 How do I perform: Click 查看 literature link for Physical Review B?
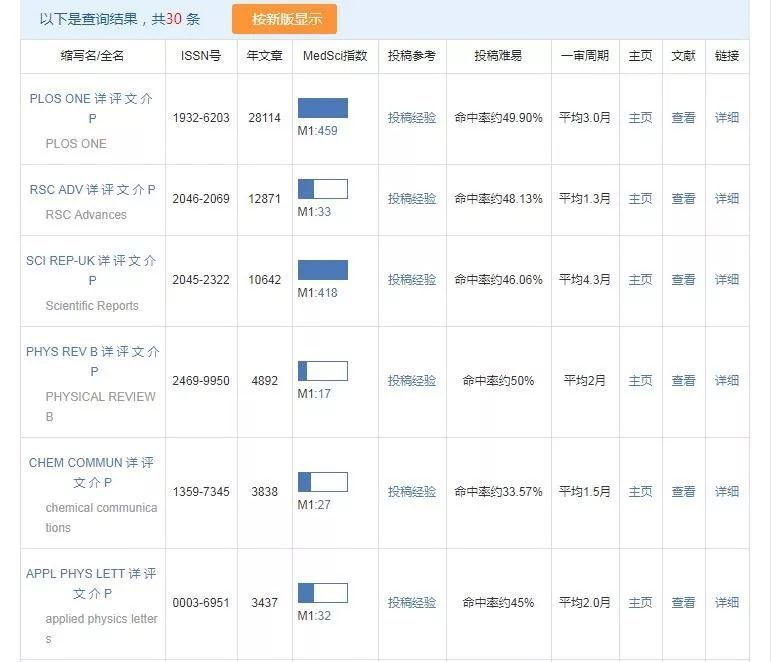pyautogui.click(x=683, y=381)
